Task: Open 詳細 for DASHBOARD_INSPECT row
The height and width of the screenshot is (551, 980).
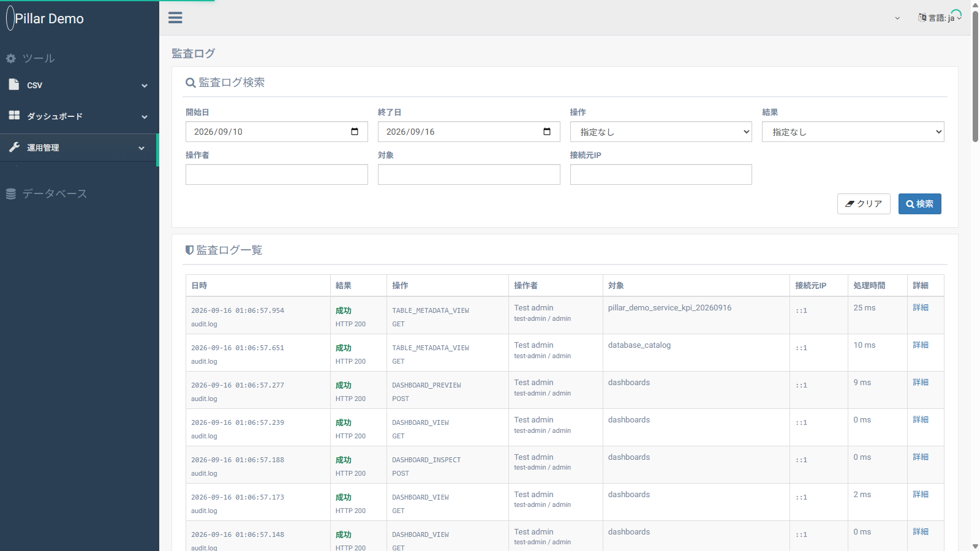Action: (921, 457)
